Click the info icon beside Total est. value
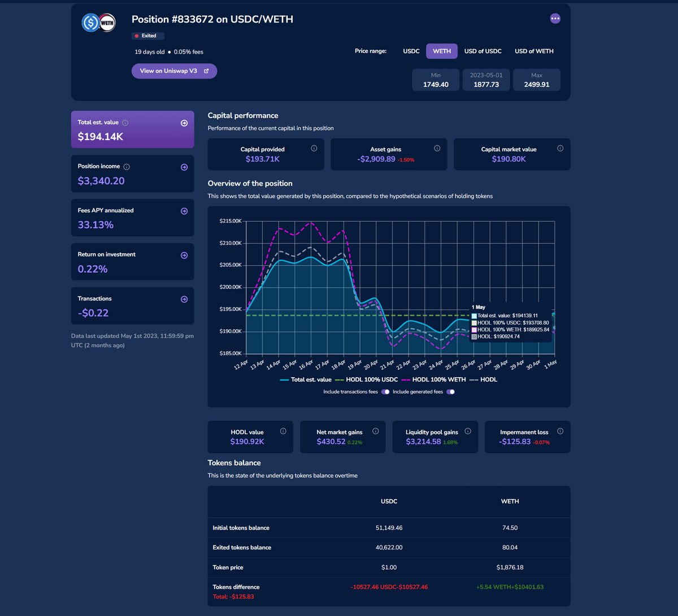The image size is (678, 616). 125,123
